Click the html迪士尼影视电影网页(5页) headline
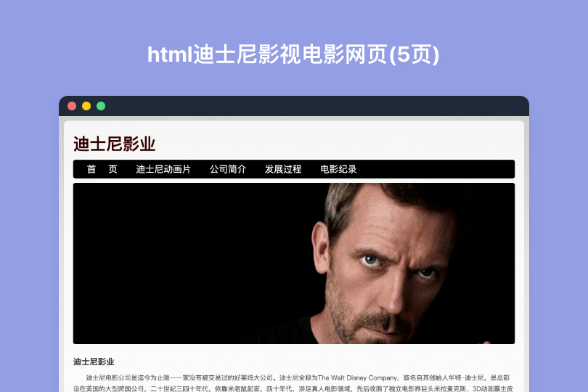Image resolution: width=588 pixels, height=392 pixels. tap(293, 54)
